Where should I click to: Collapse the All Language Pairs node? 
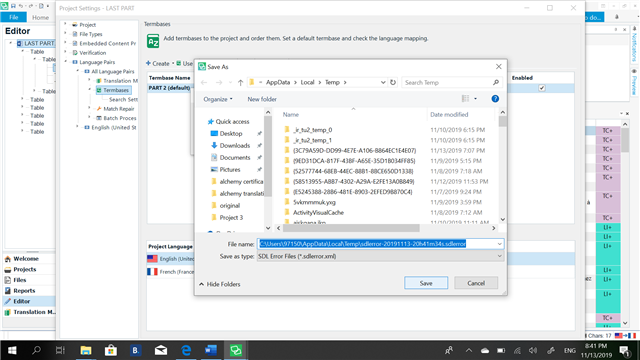click(78, 71)
